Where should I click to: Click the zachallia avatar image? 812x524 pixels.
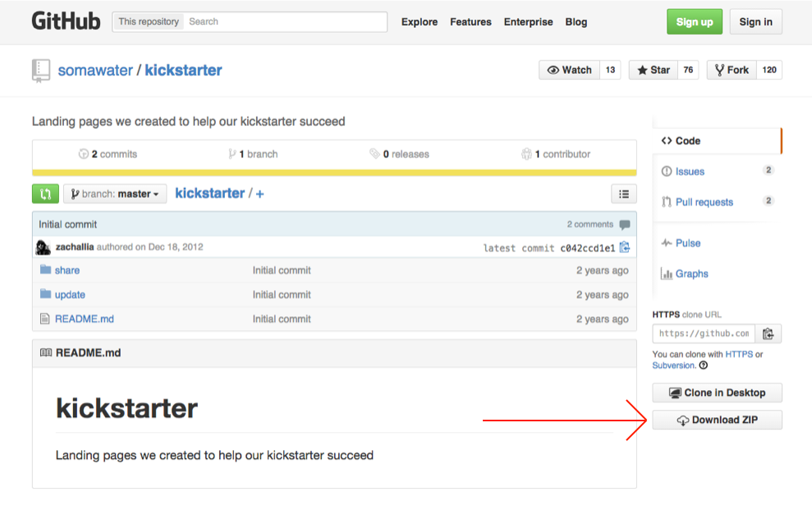43,247
